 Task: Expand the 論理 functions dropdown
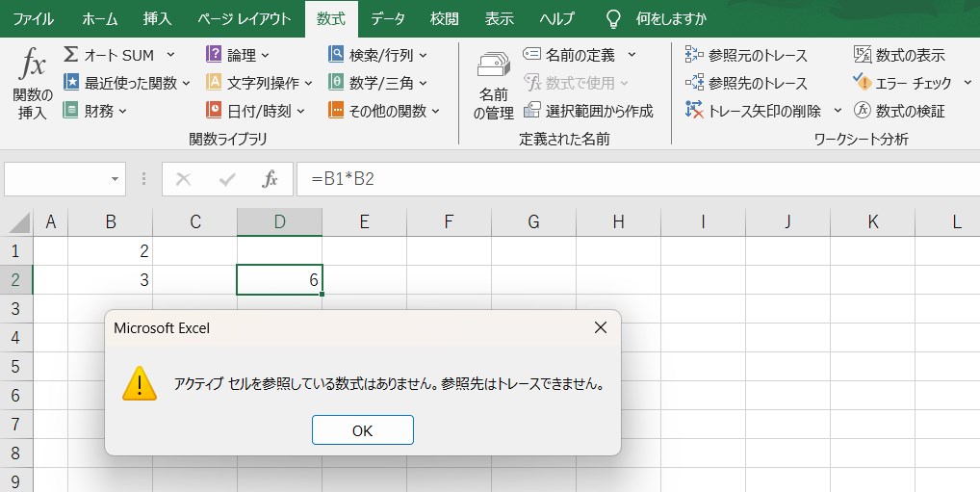point(266,55)
